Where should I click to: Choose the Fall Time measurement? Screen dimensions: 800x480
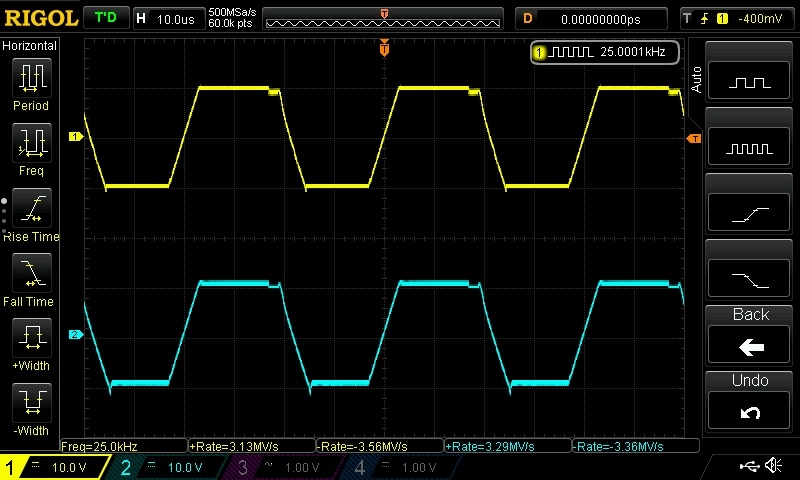[x=31, y=278]
